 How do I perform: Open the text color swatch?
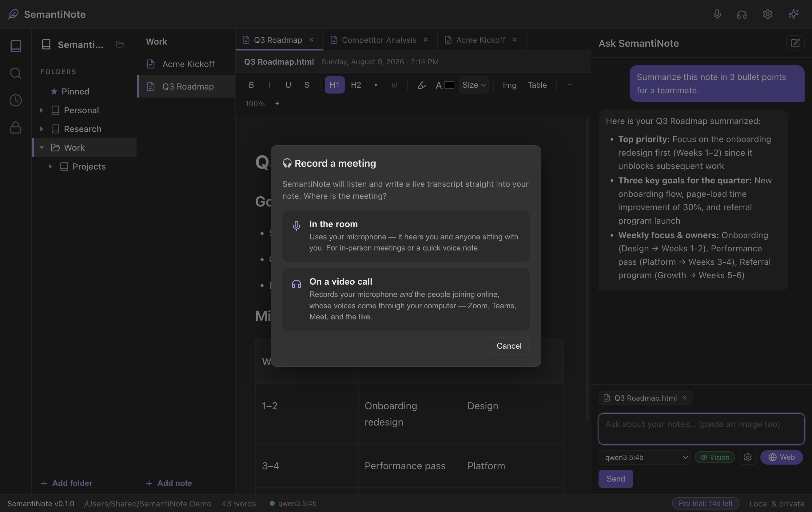click(x=449, y=85)
